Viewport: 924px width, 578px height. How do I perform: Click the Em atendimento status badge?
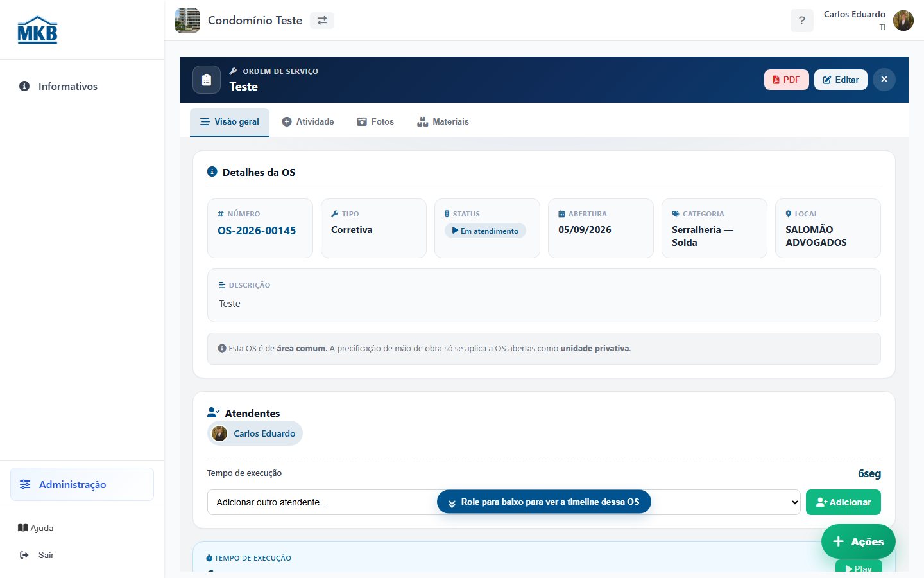tap(485, 231)
